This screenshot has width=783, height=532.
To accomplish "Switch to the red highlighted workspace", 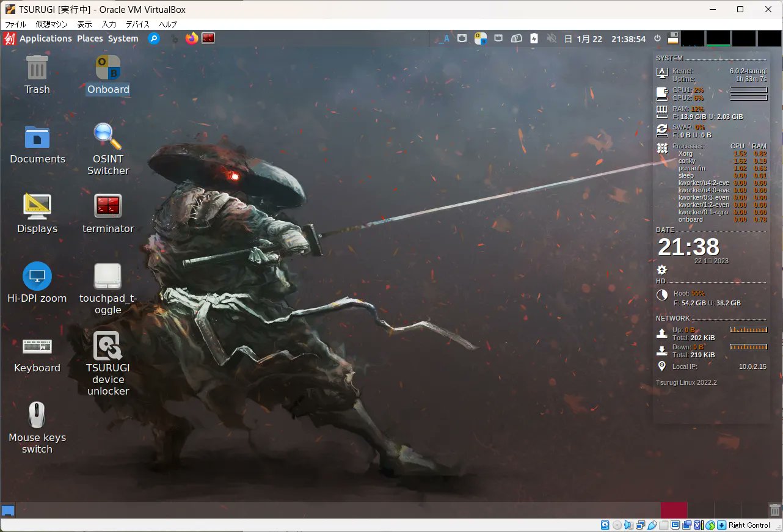I will tap(674, 510).
